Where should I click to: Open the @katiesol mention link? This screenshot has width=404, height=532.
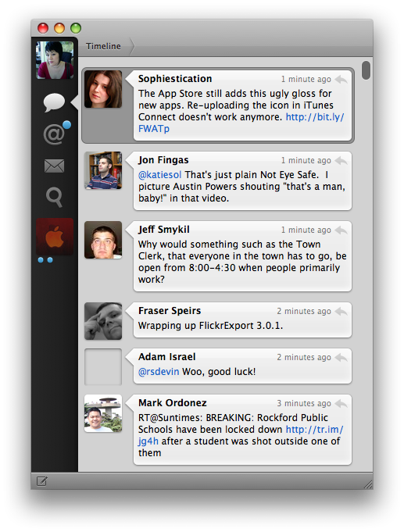pos(160,175)
